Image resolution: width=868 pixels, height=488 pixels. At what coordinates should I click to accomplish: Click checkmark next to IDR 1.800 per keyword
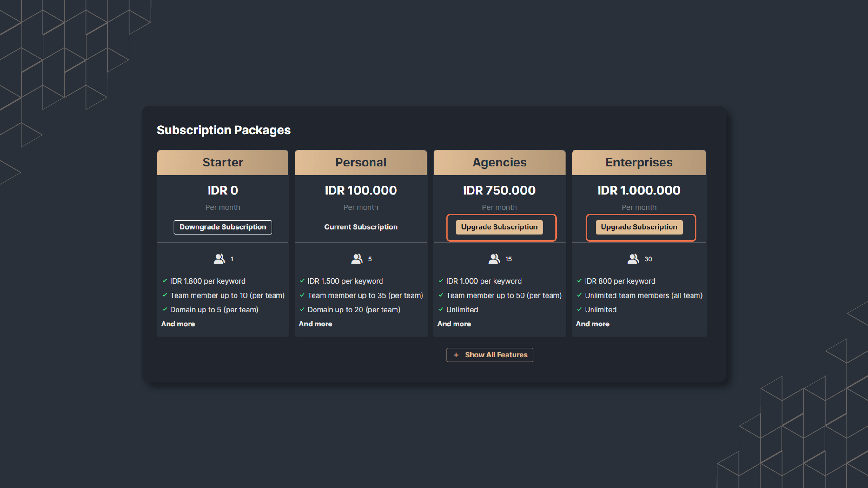[x=165, y=281]
